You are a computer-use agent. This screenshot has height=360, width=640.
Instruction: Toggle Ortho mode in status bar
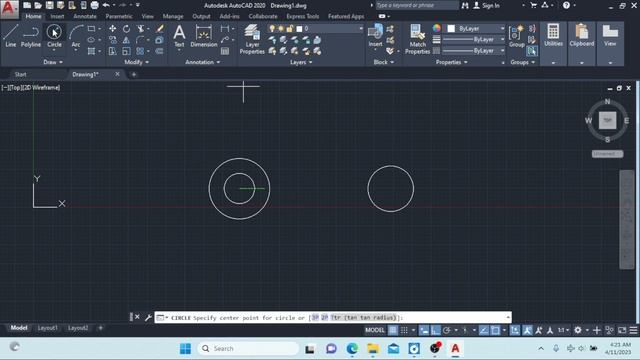click(x=436, y=330)
